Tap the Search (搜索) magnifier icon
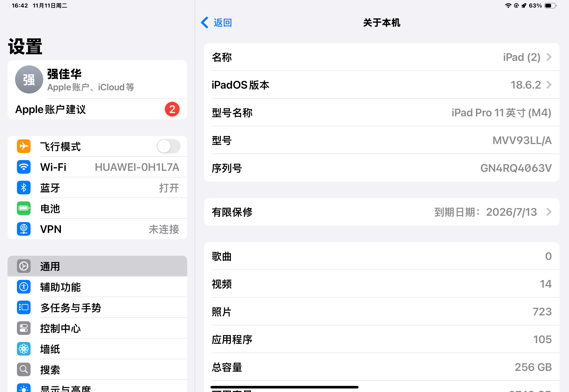The width and height of the screenshot is (569, 392). (x=24, y=369)
